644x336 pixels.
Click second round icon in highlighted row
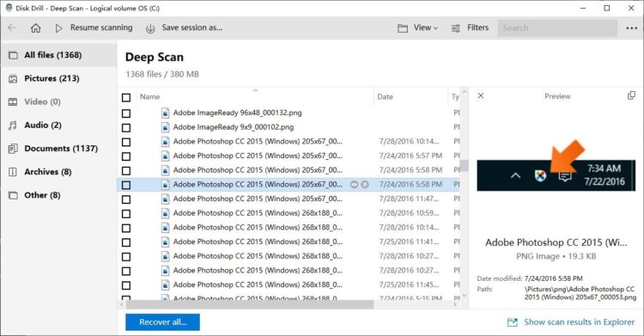pyautogui.click(x=365, y=185)
